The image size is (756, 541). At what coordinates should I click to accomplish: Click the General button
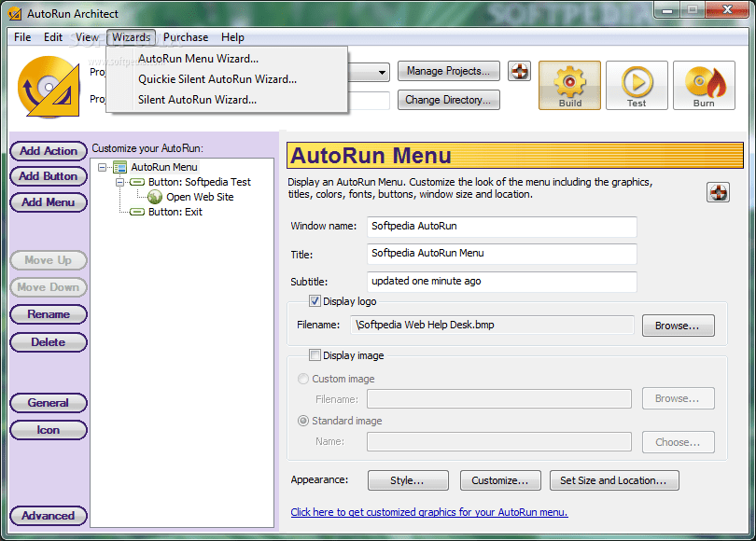coord(49,403)
